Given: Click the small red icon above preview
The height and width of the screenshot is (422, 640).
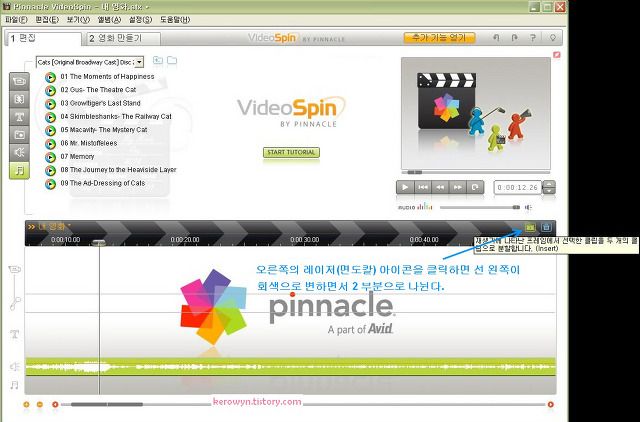Looking at the screenshot, I should [x=556, y=55].
